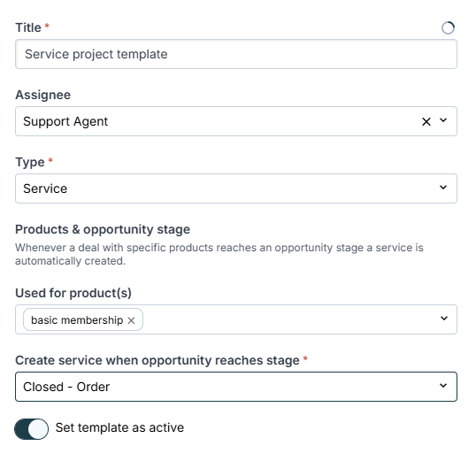Click the basic membership tag

tap(77, 320)
